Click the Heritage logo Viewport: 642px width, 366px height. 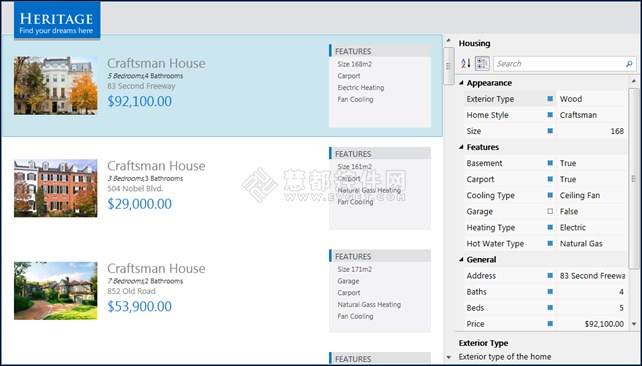click(57, 20)
